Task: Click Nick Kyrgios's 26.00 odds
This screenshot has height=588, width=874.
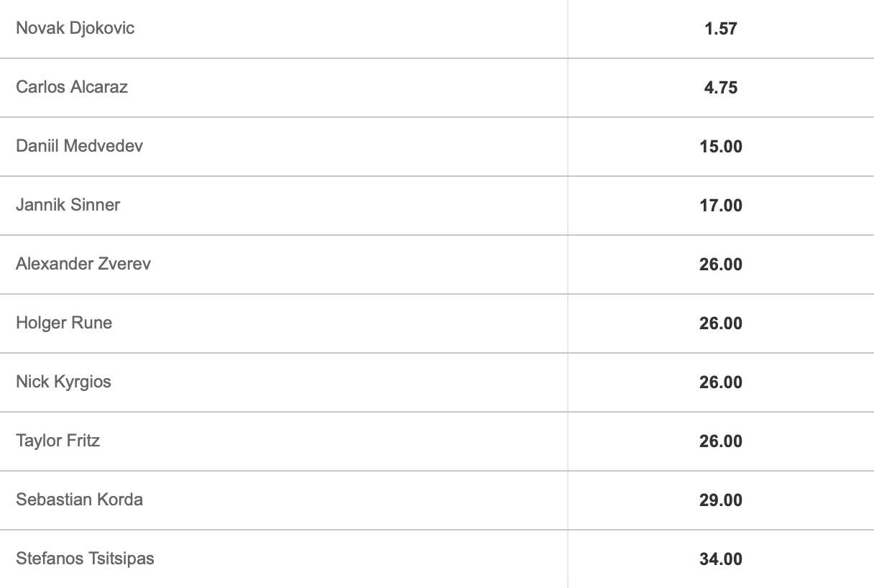Action: (720, 383)
